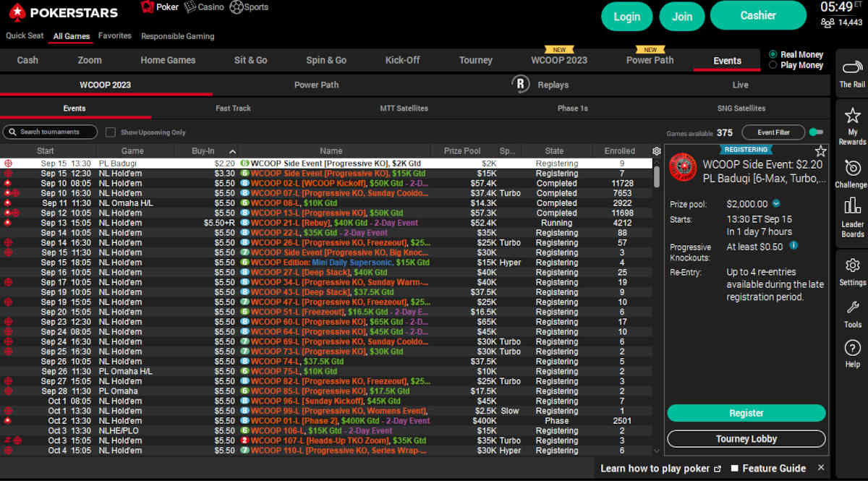
Task: Sort by the Enrolled column
Action: 619,151
